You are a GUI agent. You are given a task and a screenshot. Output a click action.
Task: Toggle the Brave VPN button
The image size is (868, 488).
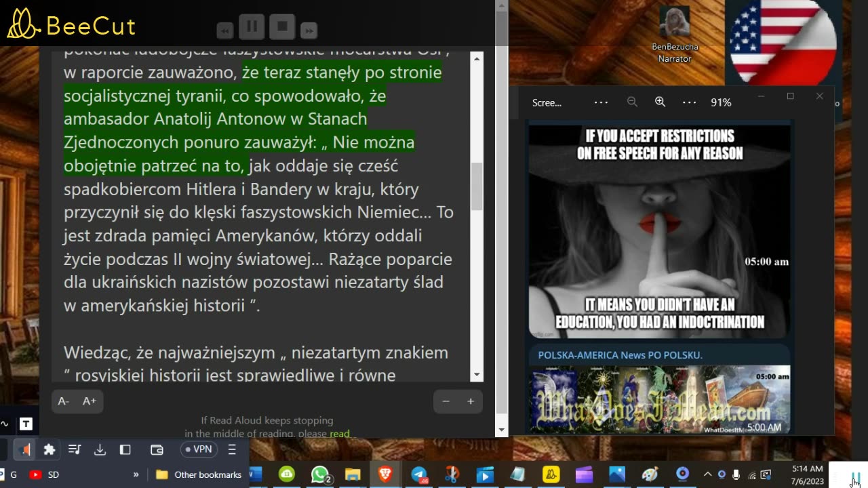199,449
